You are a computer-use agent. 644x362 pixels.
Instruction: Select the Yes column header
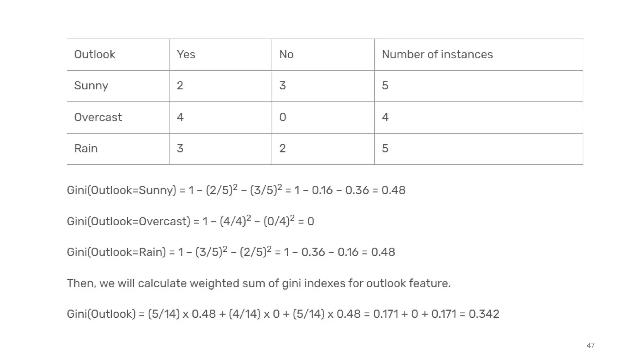coord(221,54)
